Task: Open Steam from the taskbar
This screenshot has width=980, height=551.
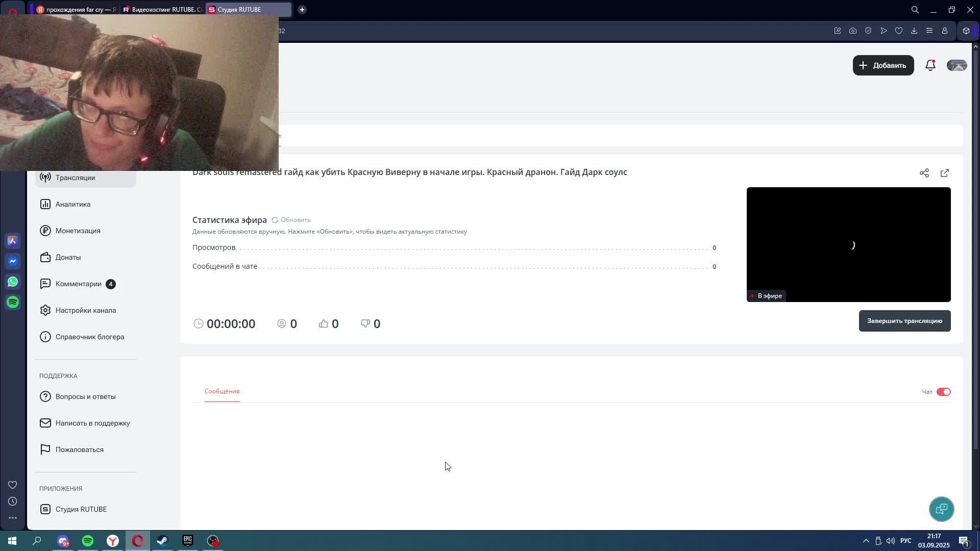Action: [163, 541]
